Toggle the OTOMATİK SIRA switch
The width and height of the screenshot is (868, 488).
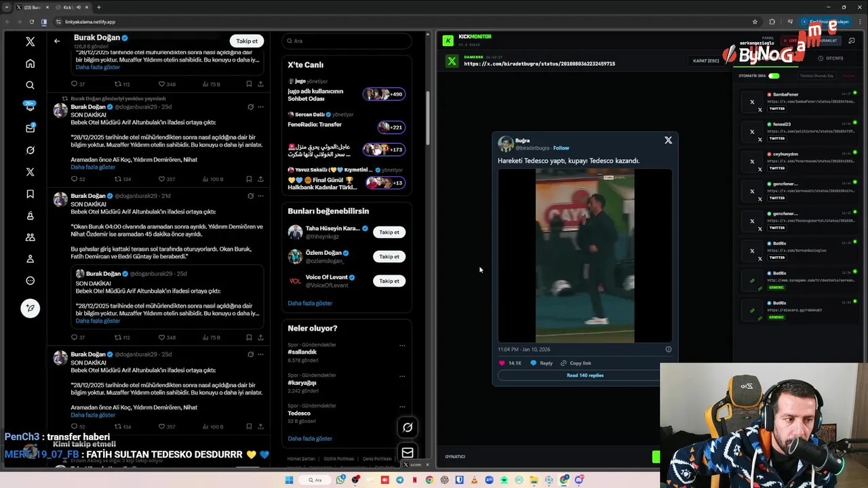[x=774, y=76]
